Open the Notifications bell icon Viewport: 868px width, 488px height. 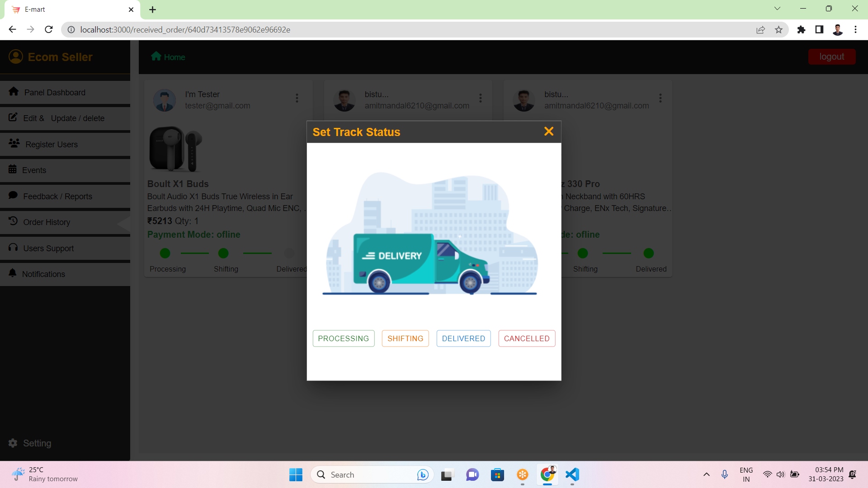12,273
